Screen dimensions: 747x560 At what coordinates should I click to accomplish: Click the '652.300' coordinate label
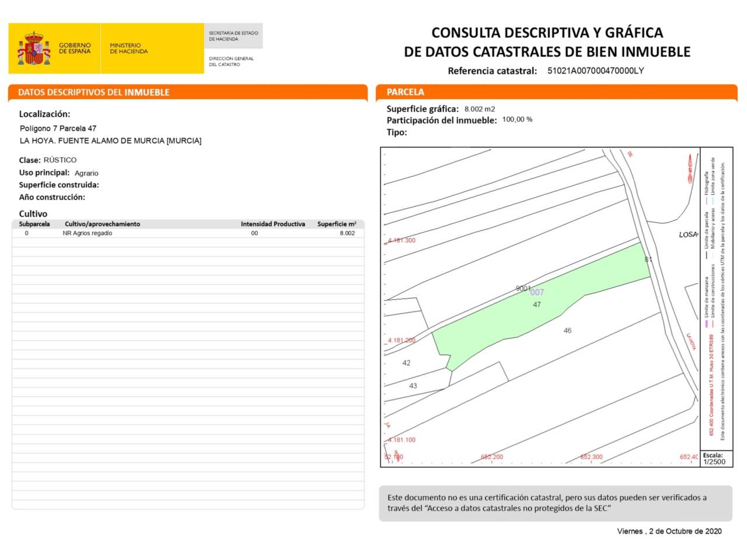coord(591,457)
